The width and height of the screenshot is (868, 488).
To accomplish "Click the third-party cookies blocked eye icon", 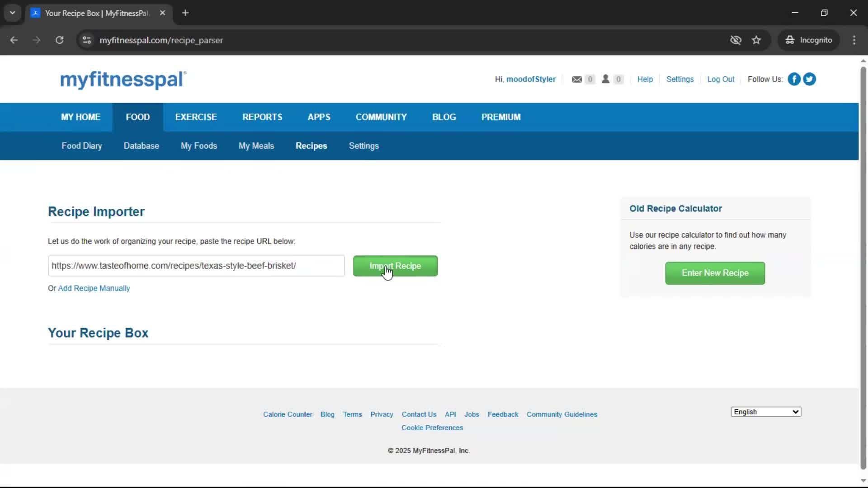I will tap(736, 40).
